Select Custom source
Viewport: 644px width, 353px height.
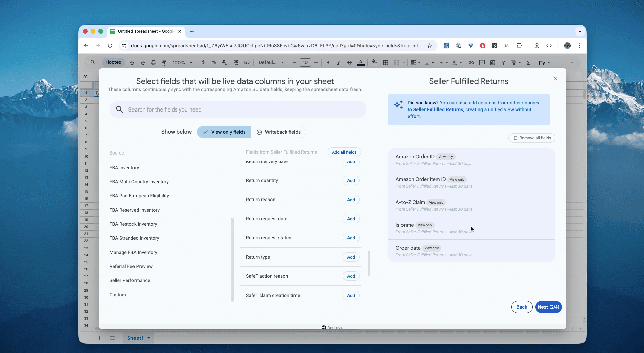(118, 295)
